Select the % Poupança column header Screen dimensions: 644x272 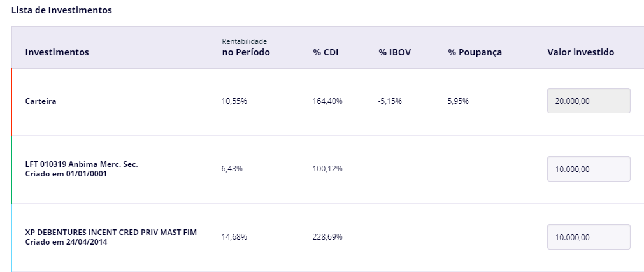[475, 52]
